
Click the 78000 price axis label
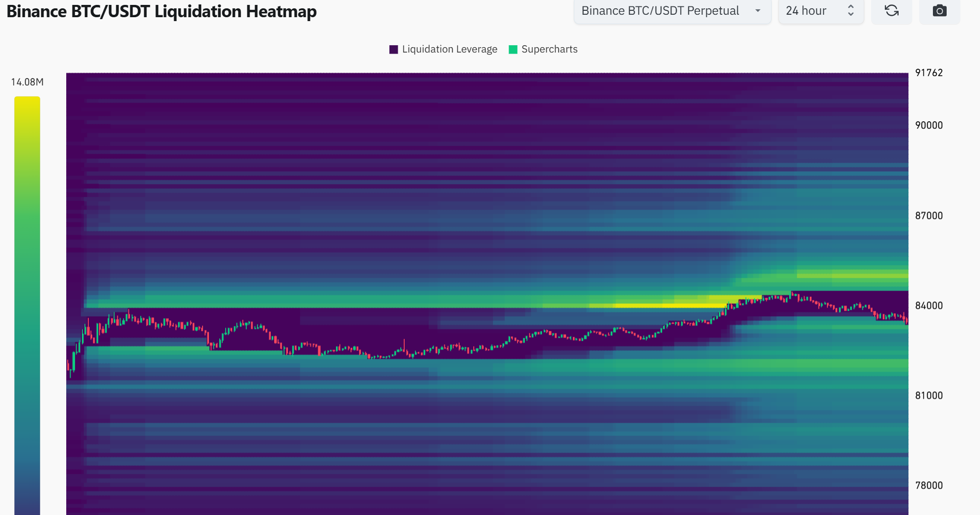(x=929, y=485)
